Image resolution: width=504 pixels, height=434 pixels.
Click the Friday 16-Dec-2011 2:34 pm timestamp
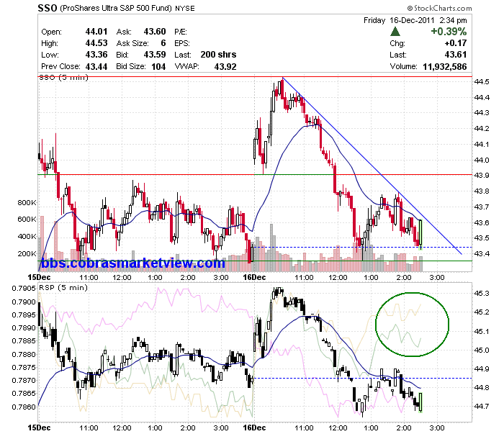415,20
